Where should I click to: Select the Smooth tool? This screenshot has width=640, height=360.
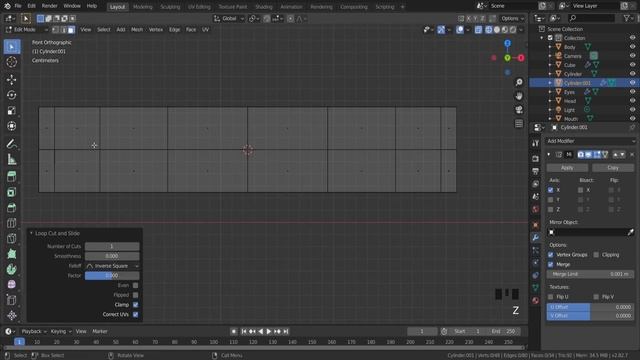(12, 284)
